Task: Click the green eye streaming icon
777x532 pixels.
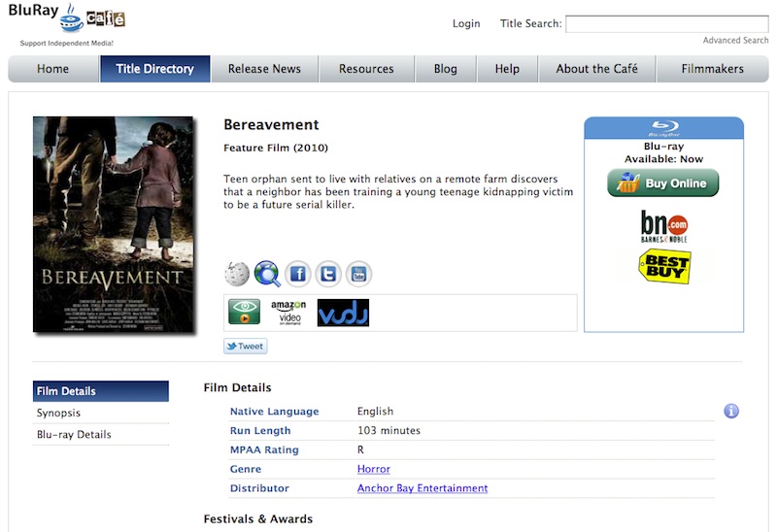Action: pos(245,312)
